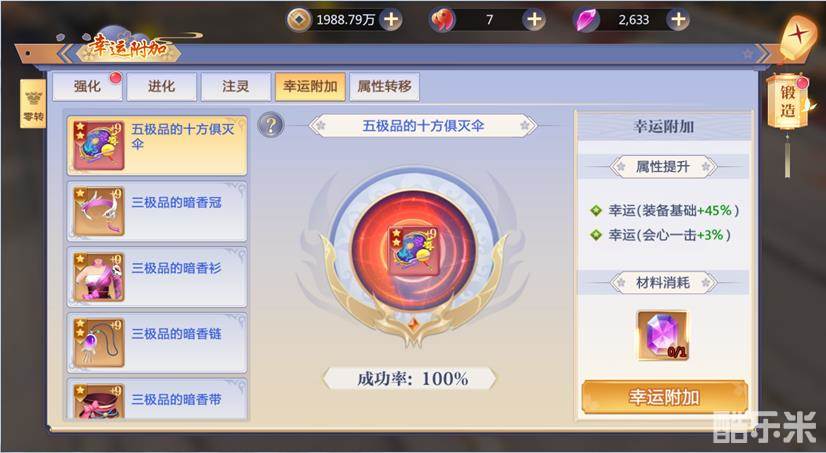Select 三极品的暗香带 belt item
This screenshot has height=453, width=826.
pos(157,399)
